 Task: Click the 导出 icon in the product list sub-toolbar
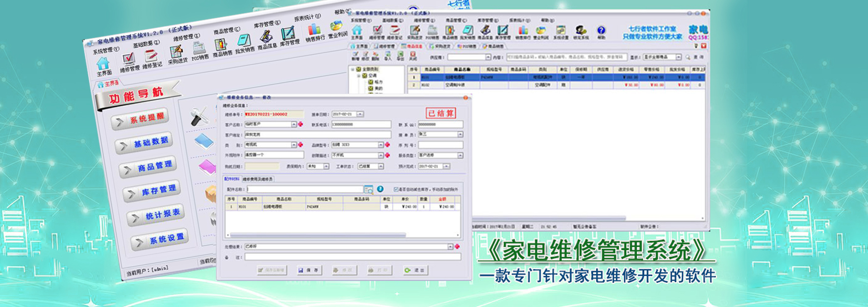pyautogui.click(x=400, y=54)
